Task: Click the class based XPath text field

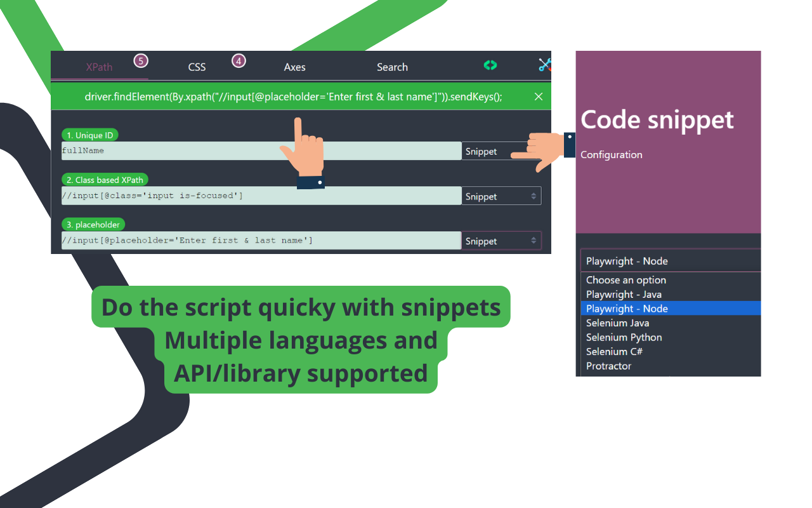Action: point(261,196)
